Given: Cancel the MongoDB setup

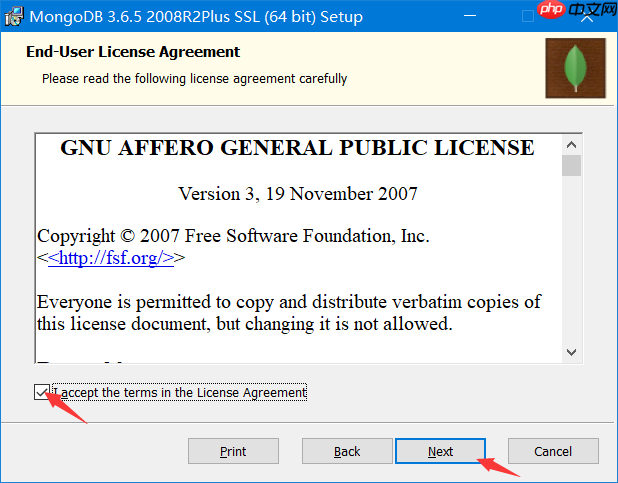Looking at the screenshot, I should [553, 451].
